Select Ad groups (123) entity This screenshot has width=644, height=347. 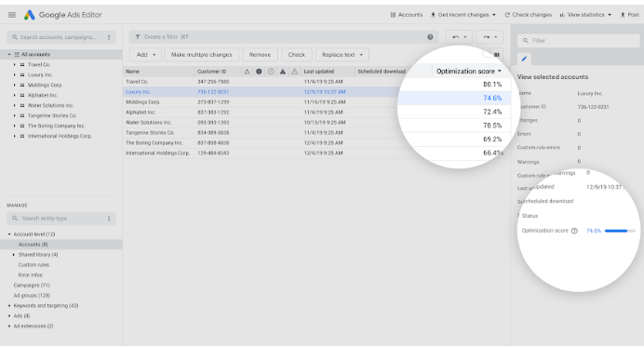coord(32,295)
